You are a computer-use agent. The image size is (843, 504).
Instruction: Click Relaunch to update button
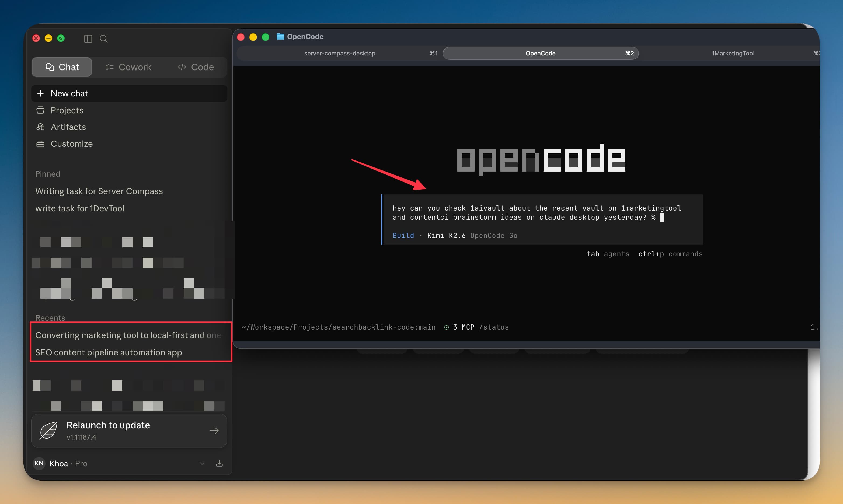[129, 431]
